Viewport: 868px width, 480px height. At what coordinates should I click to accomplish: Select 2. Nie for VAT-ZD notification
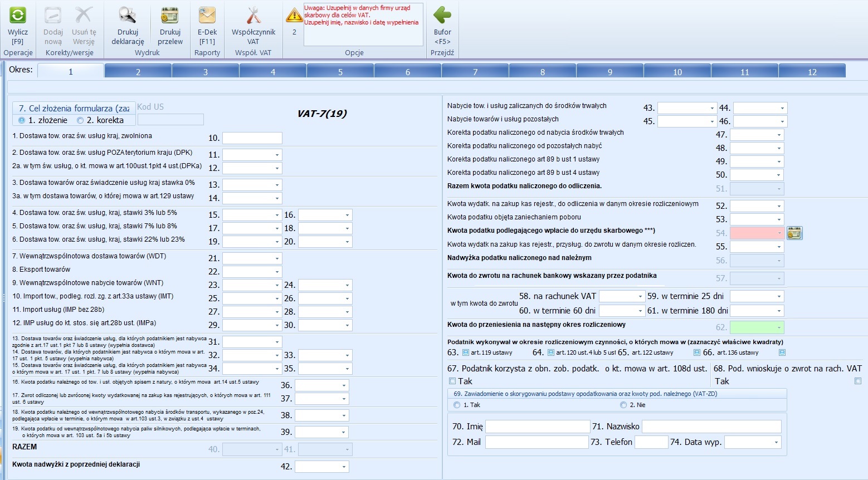pyautogui.click(x=624, y=405)
